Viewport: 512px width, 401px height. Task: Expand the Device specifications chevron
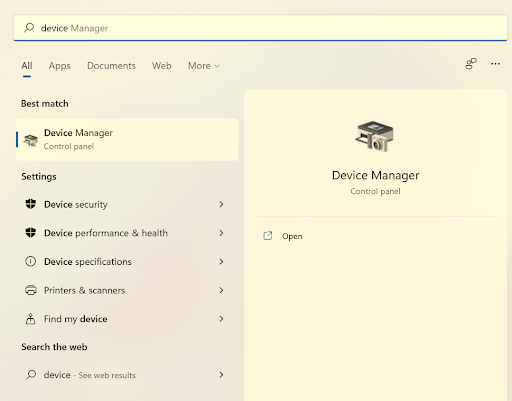coord(221,261)
